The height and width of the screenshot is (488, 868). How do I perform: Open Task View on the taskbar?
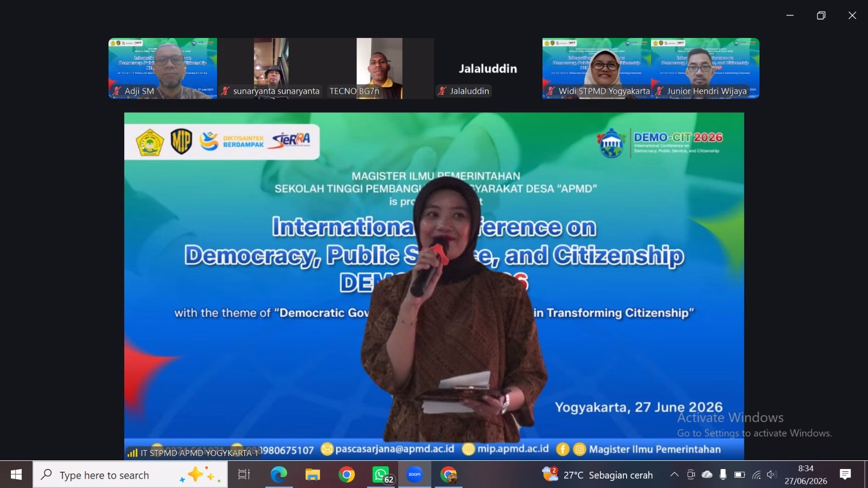[244, 475]
